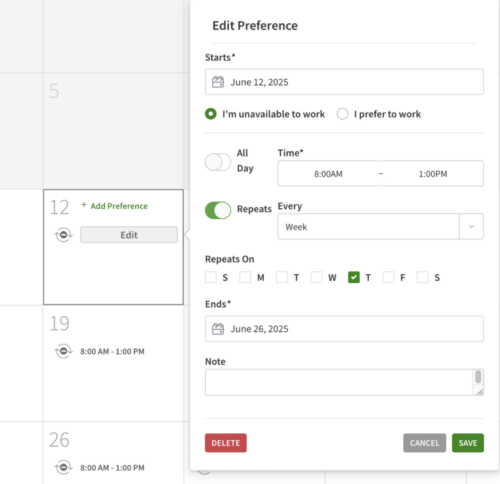Click the calendar icon in Ends field

coord(218,329)
